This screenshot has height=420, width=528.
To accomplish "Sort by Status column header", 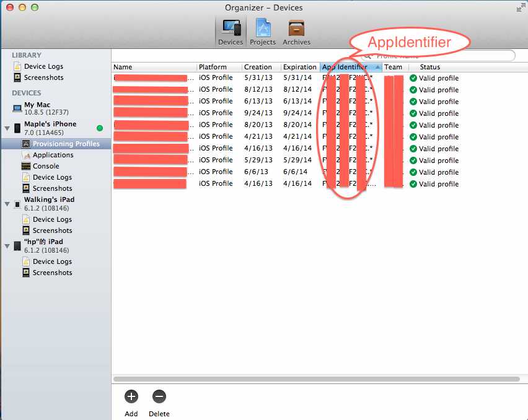I will pos(430,67).
